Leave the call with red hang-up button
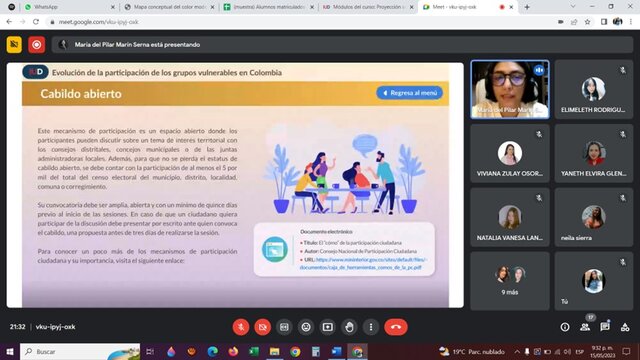640x360 pixels. [x=396, y=327]
